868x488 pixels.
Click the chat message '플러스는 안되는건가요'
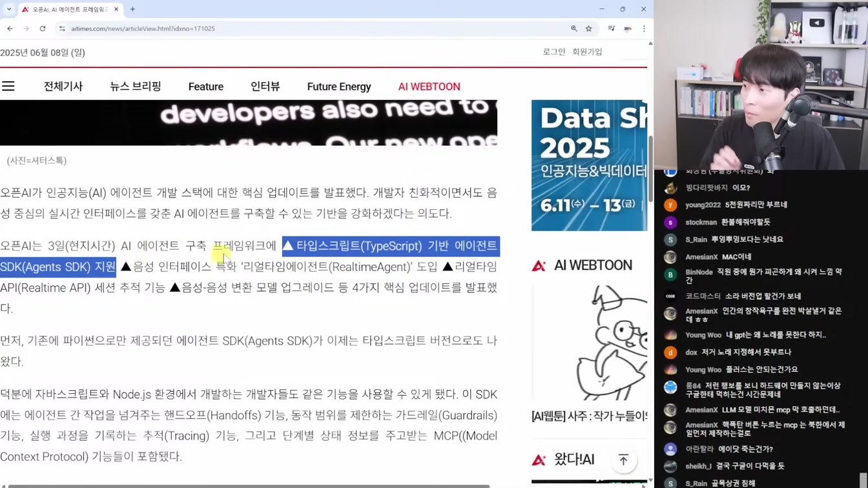(x=762, y=369)
